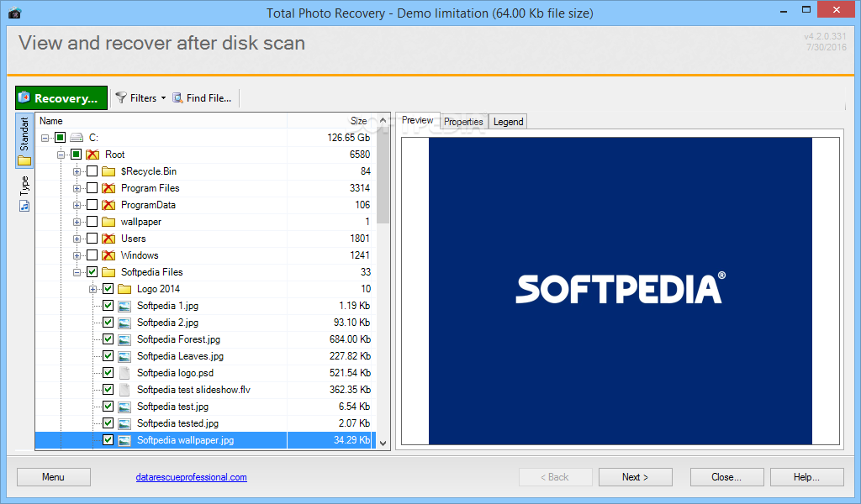The width and height of the screenshot is (861, 504).
Task: Expand the Logo 2014 folder
Action: (92, 290)
